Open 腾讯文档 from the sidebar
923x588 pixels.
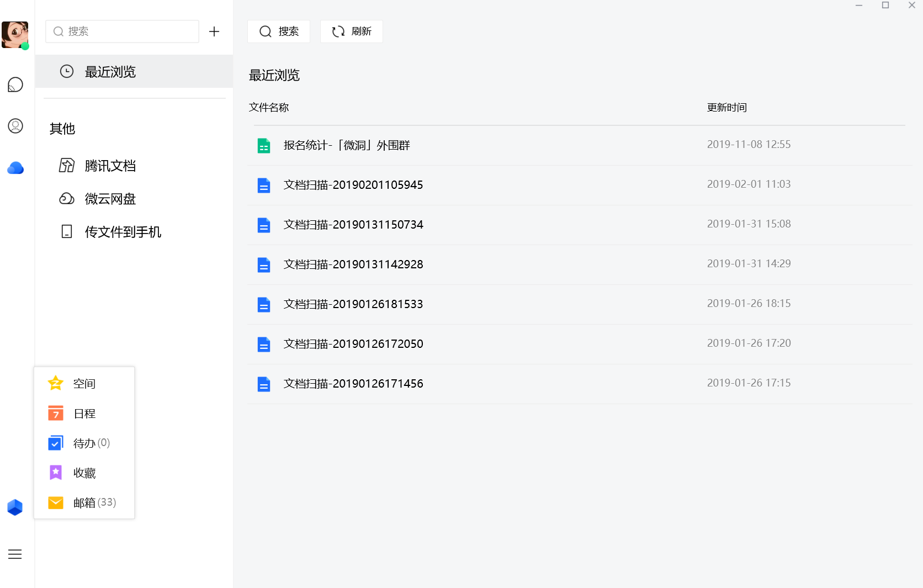point(110,166)
